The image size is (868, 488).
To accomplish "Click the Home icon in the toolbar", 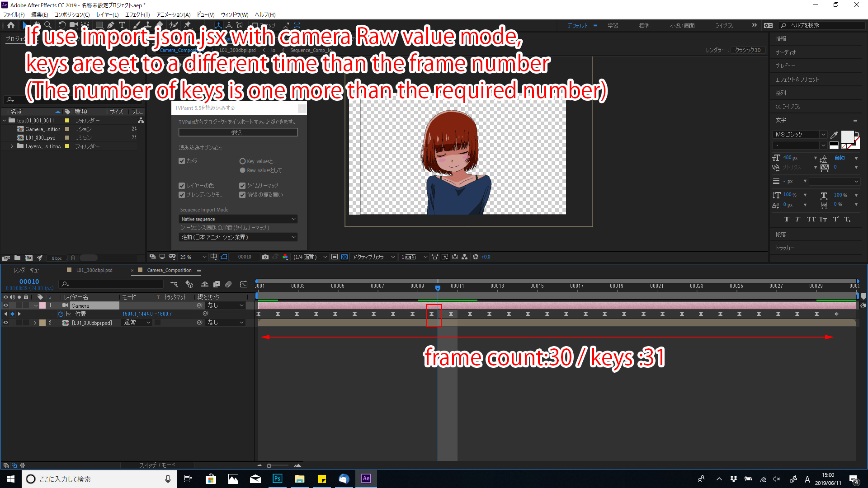I will click(11, 25).
